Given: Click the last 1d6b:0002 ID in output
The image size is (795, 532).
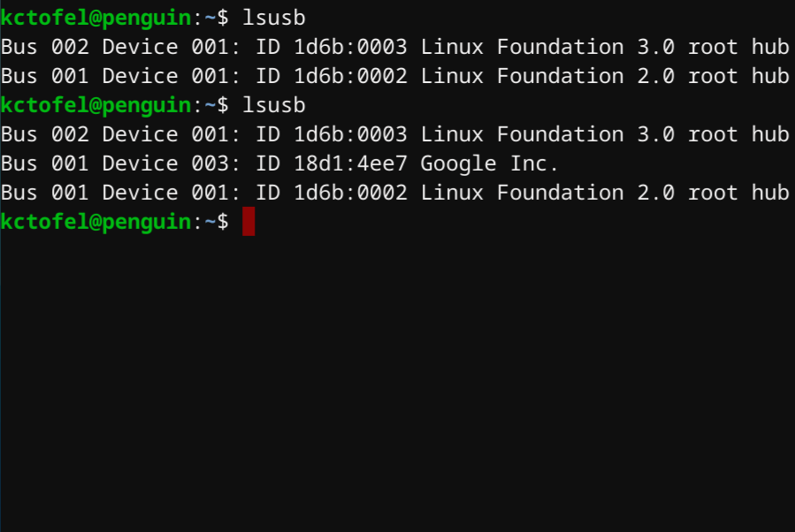Looking at the screenshot, I should pos(350,193).
